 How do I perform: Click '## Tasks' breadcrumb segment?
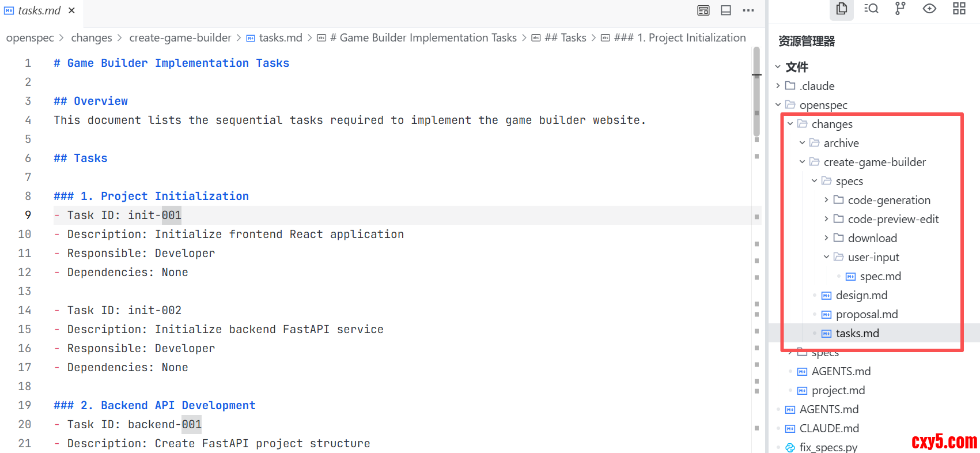point(565,37)
